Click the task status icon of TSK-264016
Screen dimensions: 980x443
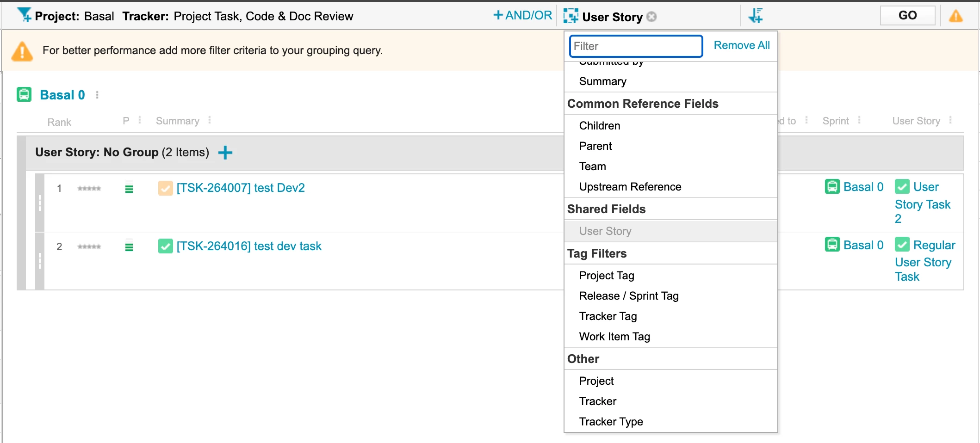[x=165, y=246]
